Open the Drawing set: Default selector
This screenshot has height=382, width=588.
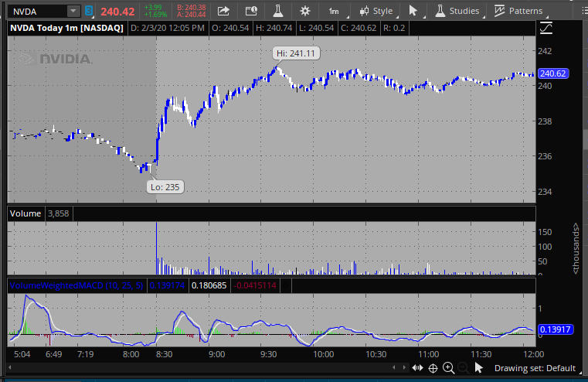coord(535,368)
